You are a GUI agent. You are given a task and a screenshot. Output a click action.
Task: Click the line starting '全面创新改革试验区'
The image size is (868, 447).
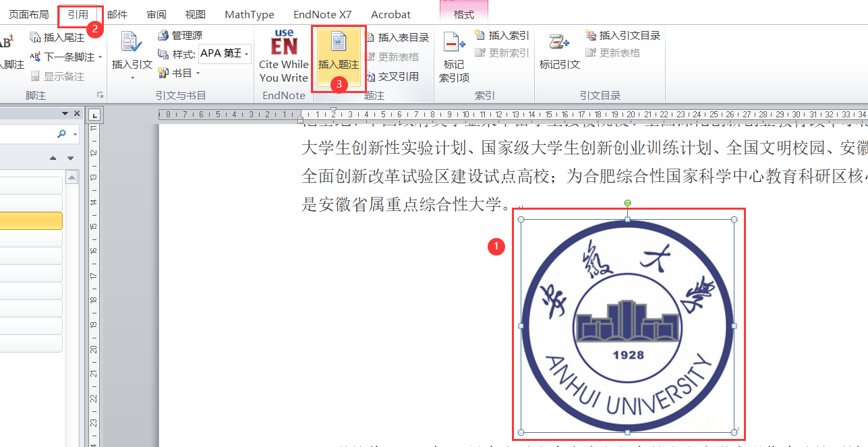[584, 176]
